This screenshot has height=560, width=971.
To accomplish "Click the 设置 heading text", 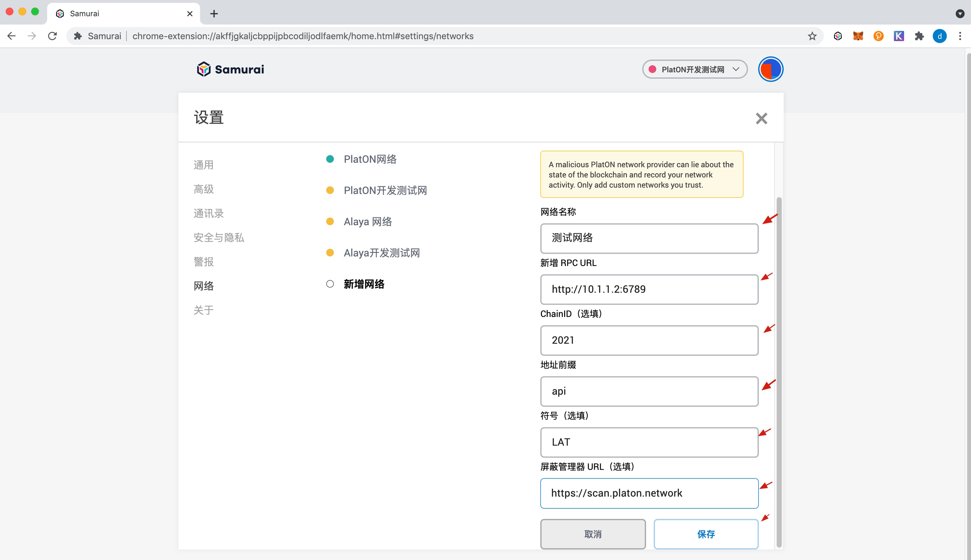I will click(x=208, y=118).
